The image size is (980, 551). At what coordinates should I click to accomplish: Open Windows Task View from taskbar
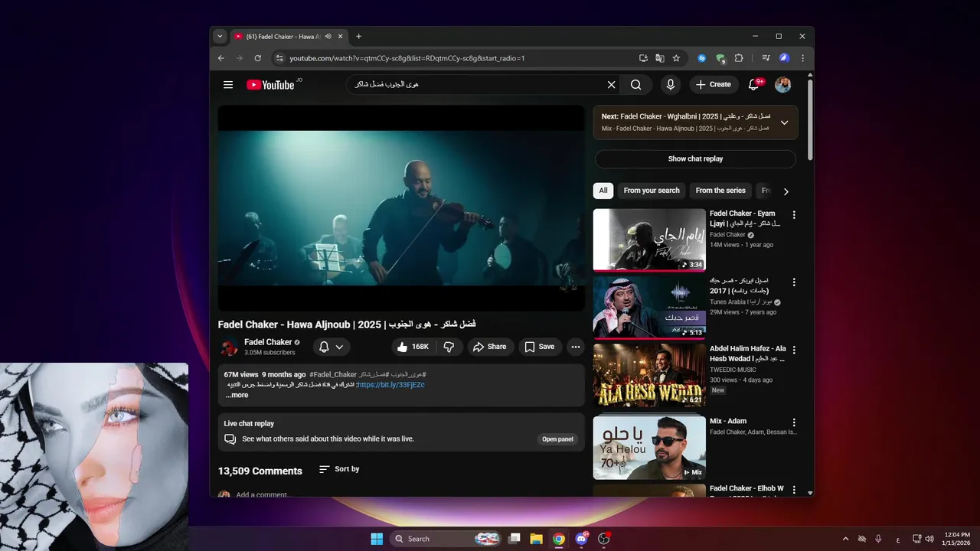point(514,539)
